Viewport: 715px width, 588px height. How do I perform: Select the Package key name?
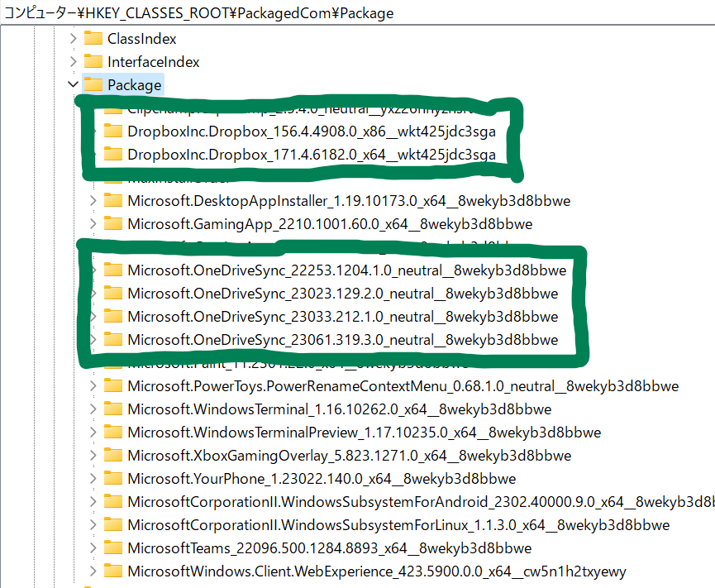click(x=135, y=85)
